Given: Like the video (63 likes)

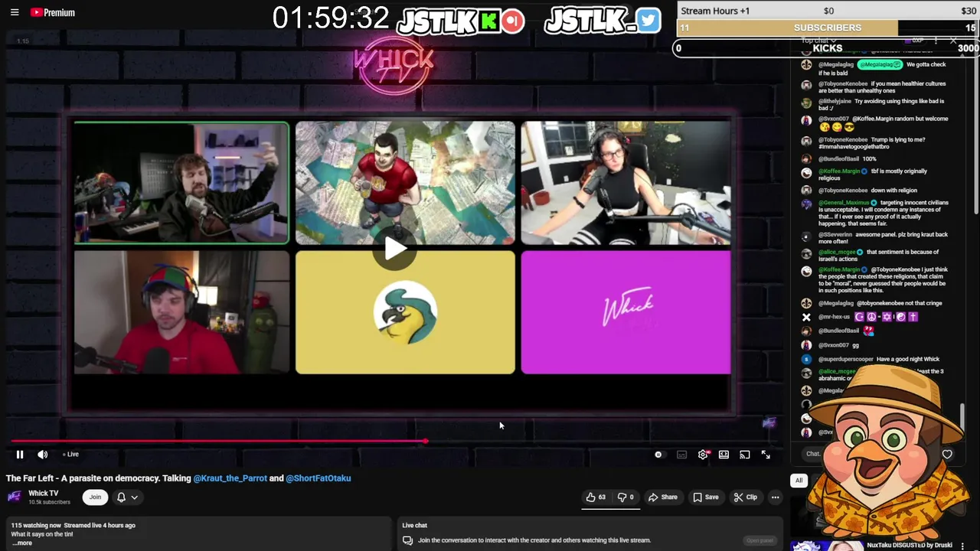Looking at the screenshot, I should [x=596, y=497].
